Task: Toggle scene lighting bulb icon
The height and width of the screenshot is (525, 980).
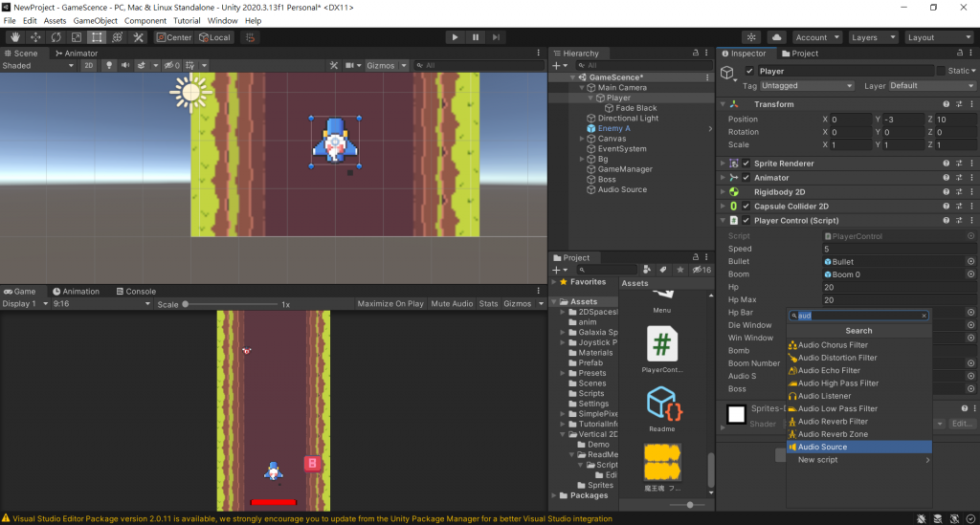Action: 109,66
